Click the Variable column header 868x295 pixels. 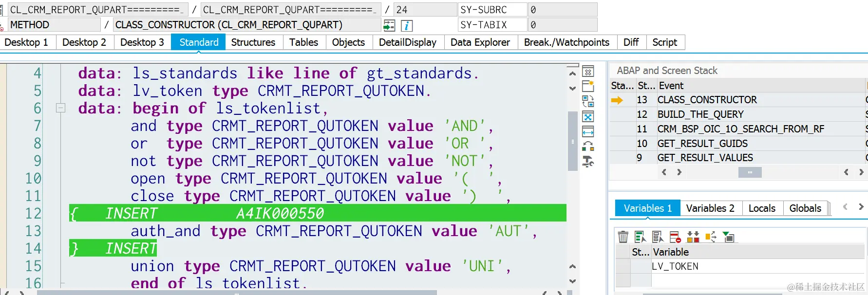point(758,252)
